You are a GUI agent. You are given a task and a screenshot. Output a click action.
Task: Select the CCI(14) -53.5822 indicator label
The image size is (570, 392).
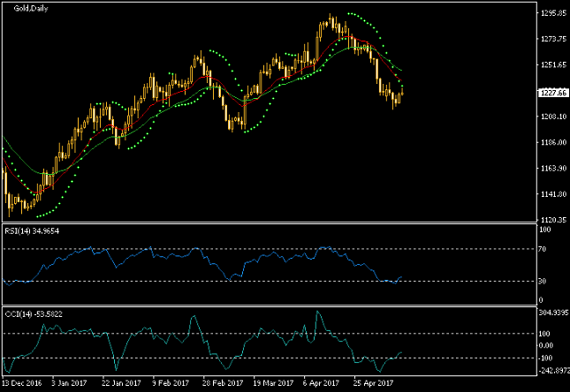34,314
